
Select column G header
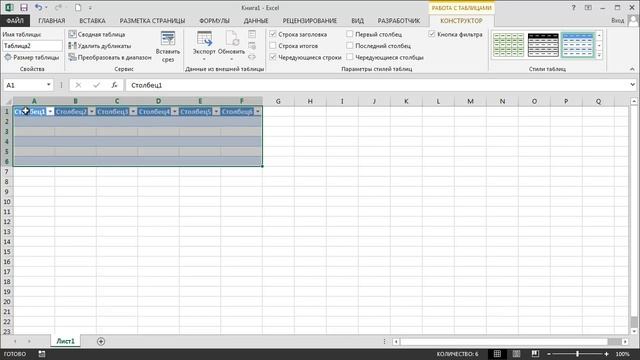click(278, 101)
